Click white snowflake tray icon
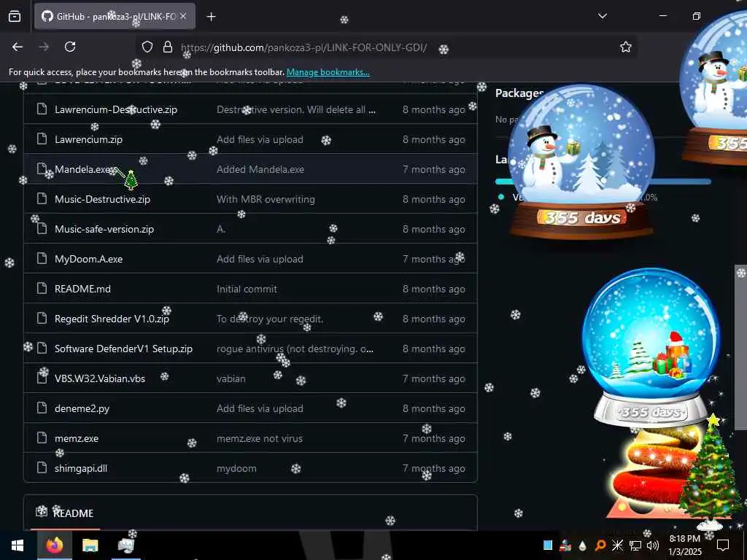 tap(617, 545)
